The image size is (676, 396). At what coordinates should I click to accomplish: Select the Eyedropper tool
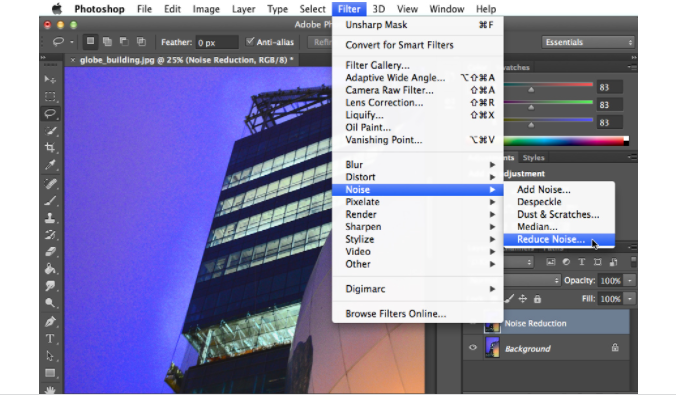[50, 165]
